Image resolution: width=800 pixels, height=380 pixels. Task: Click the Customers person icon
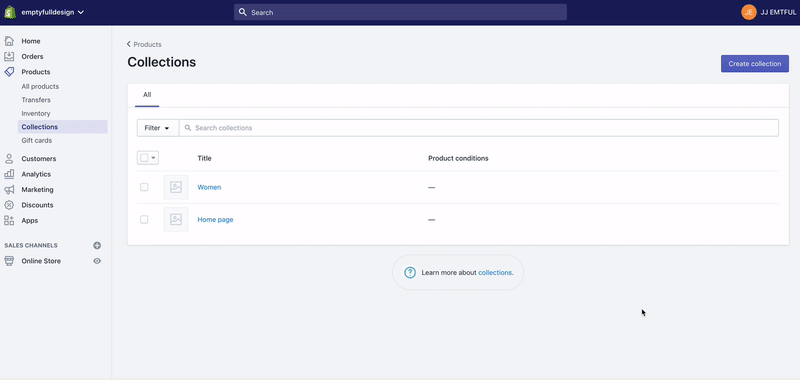pos(9,159)
